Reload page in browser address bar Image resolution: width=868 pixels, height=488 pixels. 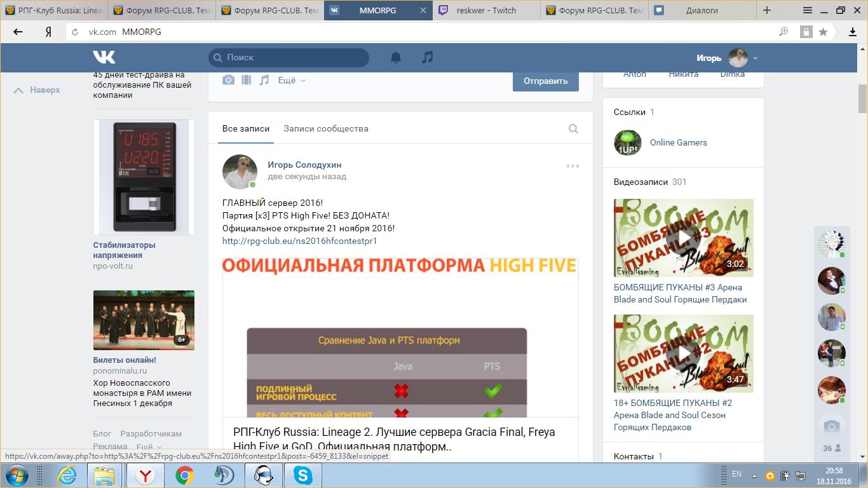coord(76,32)
